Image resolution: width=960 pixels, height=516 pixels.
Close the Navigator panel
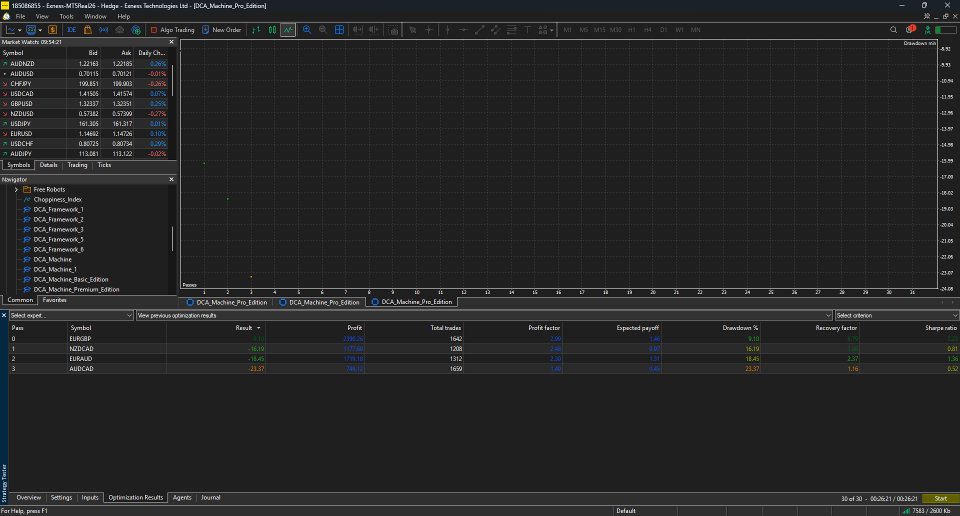click(x=171, y=179)
